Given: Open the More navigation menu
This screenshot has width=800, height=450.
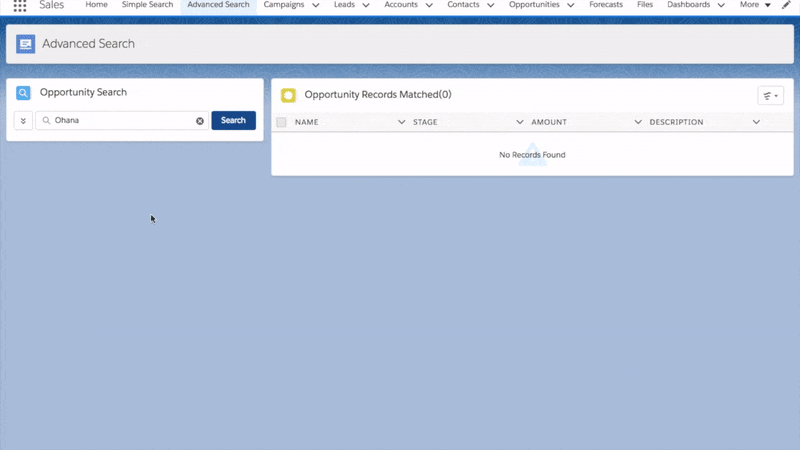Looking at the screenshot, I should [x=755, y=5].
